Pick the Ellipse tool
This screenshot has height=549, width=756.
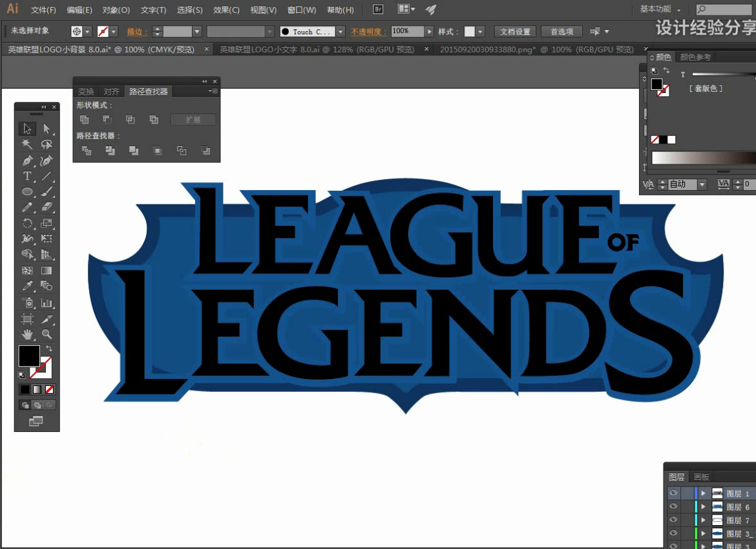(x=27, y=191)
